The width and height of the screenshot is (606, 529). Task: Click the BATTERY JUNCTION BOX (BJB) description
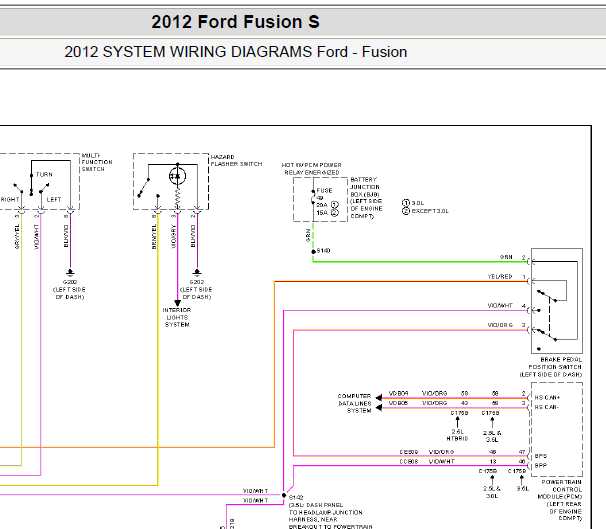click(x=366, y=198)
